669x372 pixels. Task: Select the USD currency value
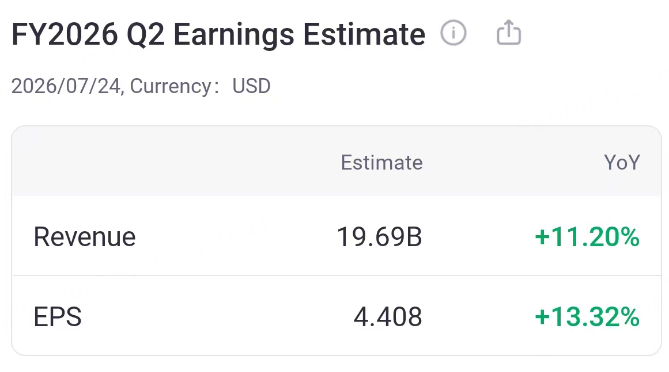pyautogui.click(x=251, y=86)
